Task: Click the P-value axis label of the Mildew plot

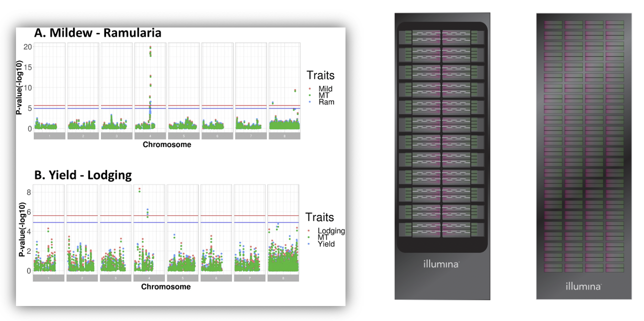Action: [19, 87]
